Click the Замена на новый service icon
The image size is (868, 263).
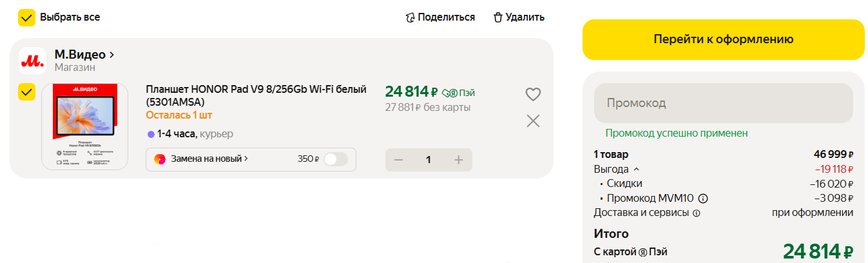coord(160,159)
